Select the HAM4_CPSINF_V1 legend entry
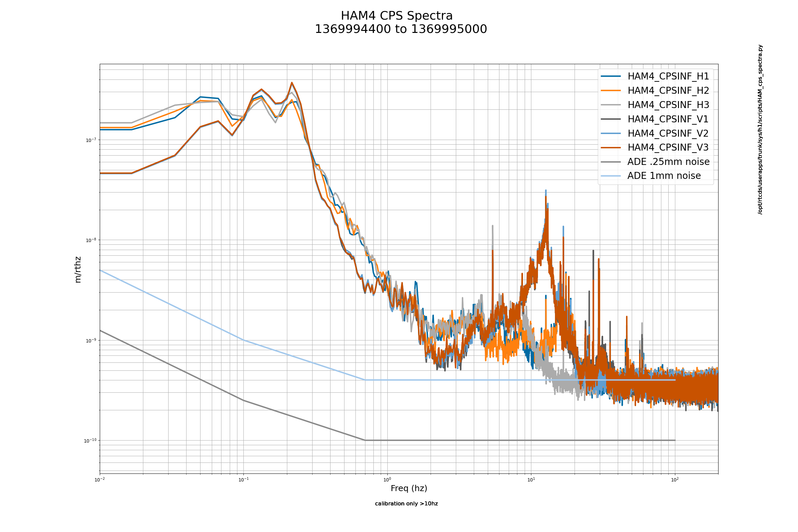798x532 pixels. tap(655, 119)
